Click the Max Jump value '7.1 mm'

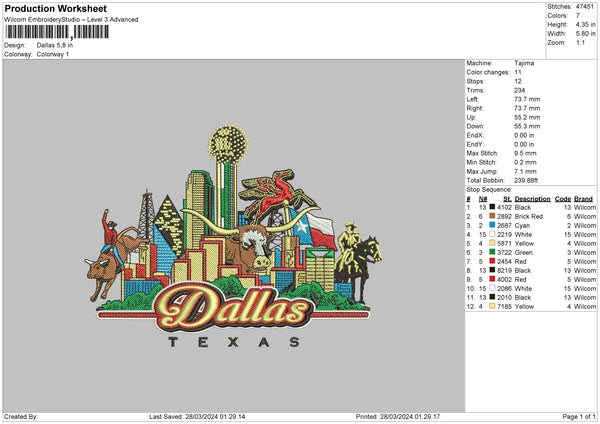pyautogui.click(x=525, y=171)
